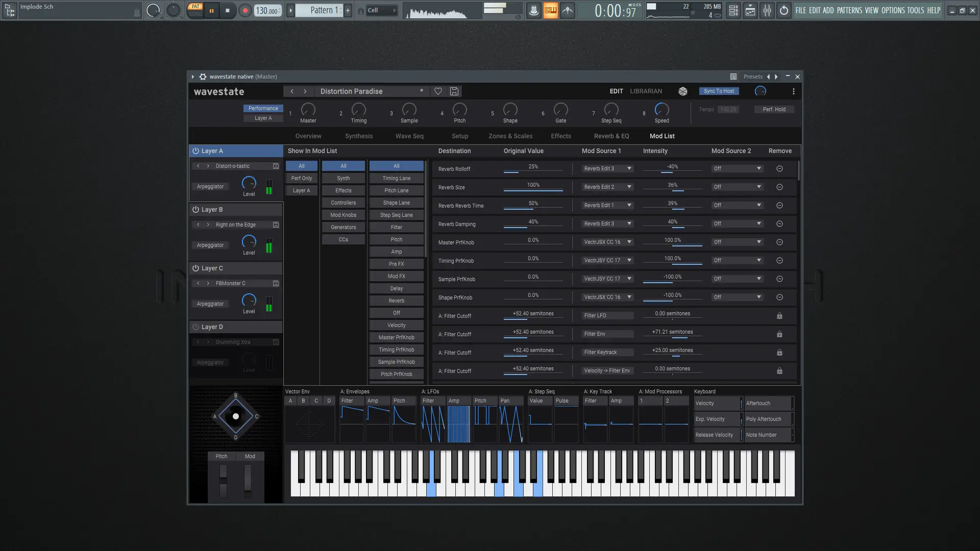This screenshot has height=551, width=980.
Task: Toggle the Sync To Host button
Action: point(719,91)
